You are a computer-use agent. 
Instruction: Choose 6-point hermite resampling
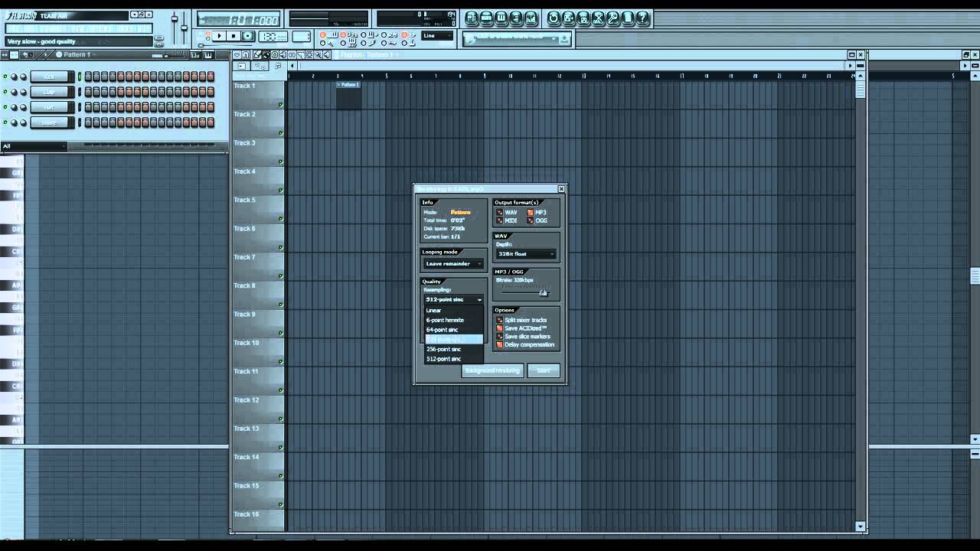point(454,320)
